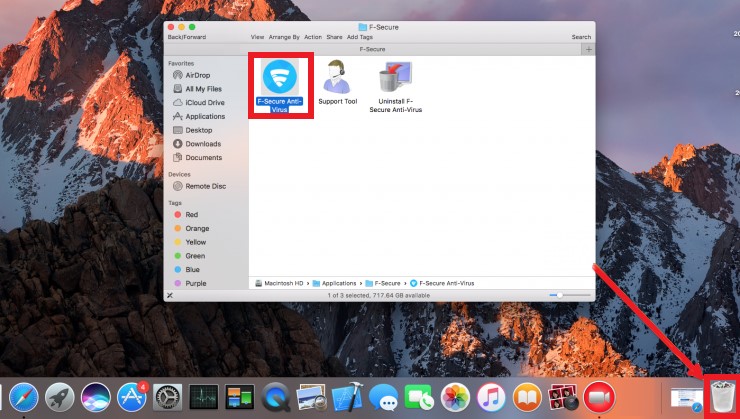
Task: Launch Siri from the Dock
Action: (95, 397)
